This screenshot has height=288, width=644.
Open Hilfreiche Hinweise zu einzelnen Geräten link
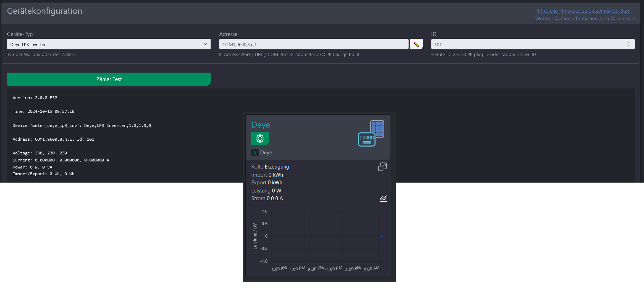(x=583, y=11)
